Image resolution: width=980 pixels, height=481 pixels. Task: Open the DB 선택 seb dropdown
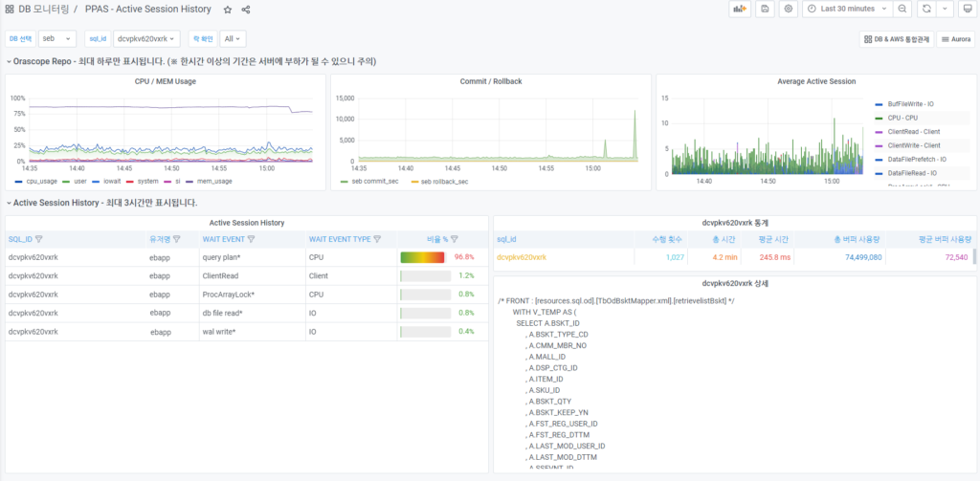click(56, 39)
